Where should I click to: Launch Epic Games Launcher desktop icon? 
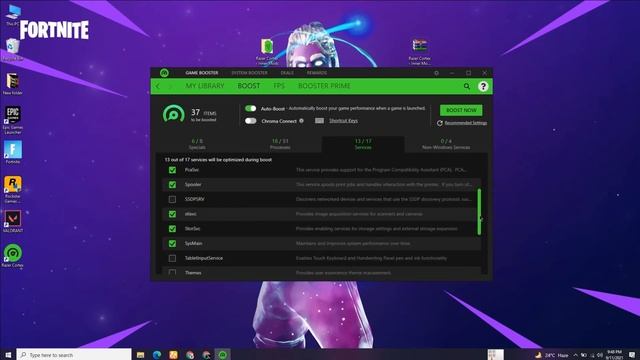[x=13, y=120]
